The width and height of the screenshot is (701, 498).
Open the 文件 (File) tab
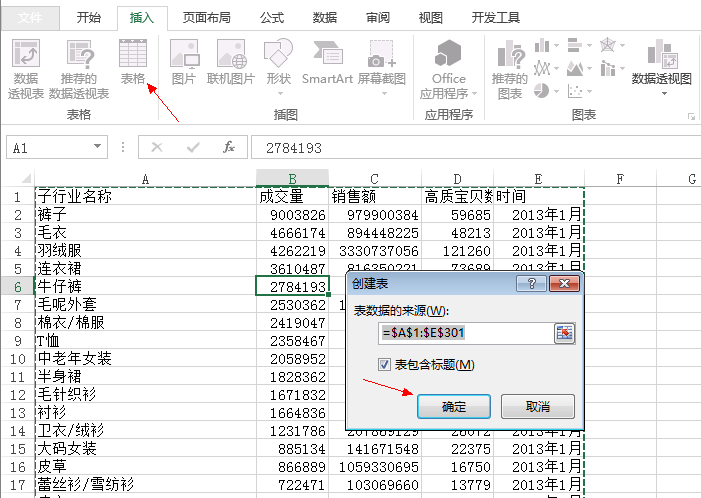[30, 18]
